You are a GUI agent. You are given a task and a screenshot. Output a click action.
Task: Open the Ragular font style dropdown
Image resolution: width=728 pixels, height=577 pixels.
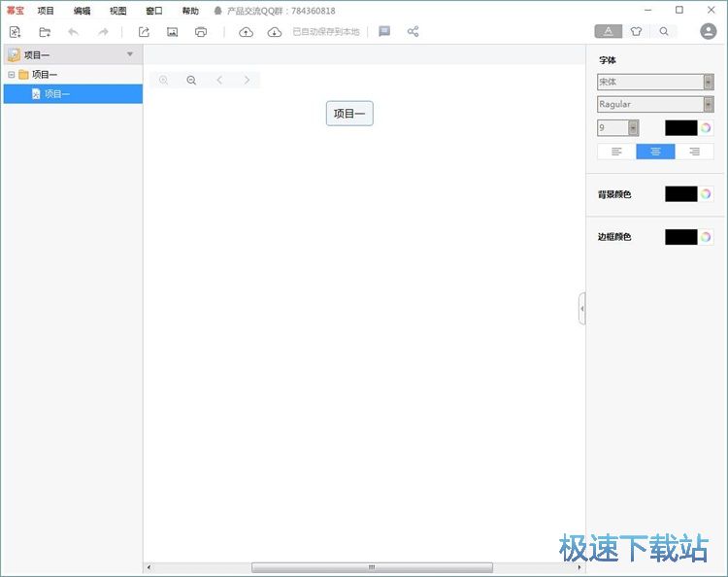coord(655,104)
